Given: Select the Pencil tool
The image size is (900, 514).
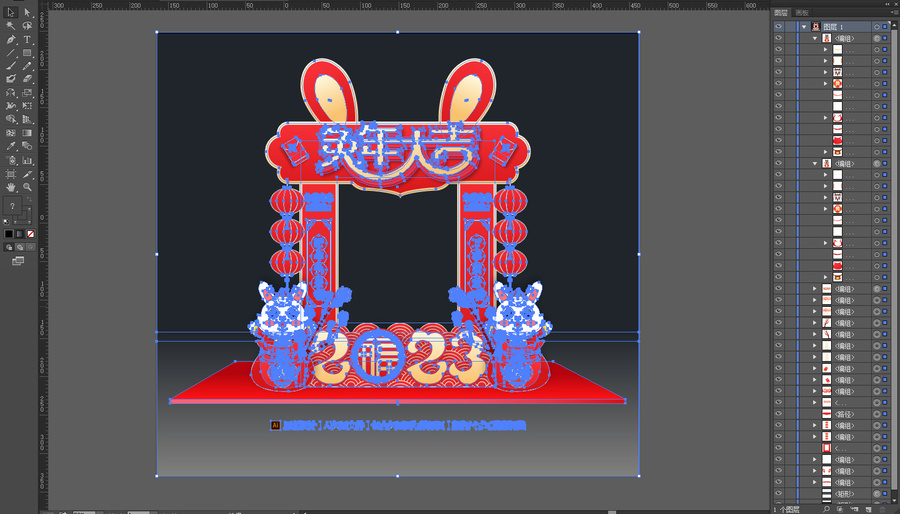Looking at the screenshot, I should point(27,66).
